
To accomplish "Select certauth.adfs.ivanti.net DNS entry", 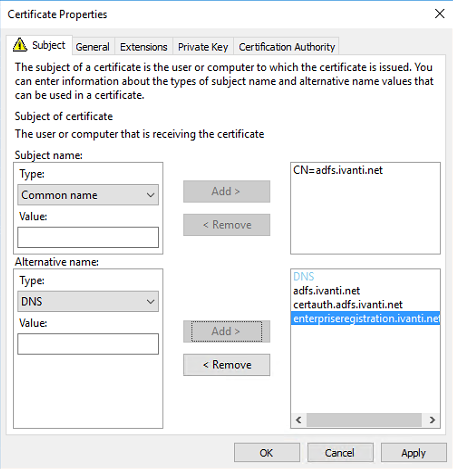I will 348,305.
